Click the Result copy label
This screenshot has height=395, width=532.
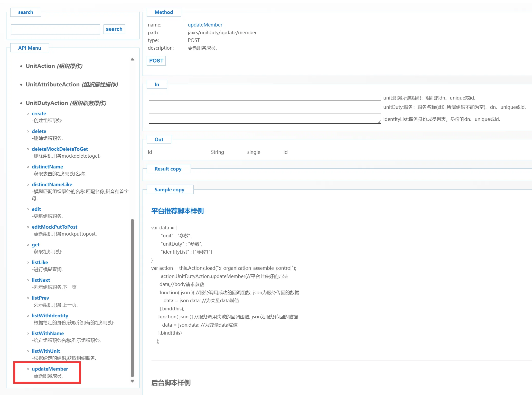coord(168,169)
